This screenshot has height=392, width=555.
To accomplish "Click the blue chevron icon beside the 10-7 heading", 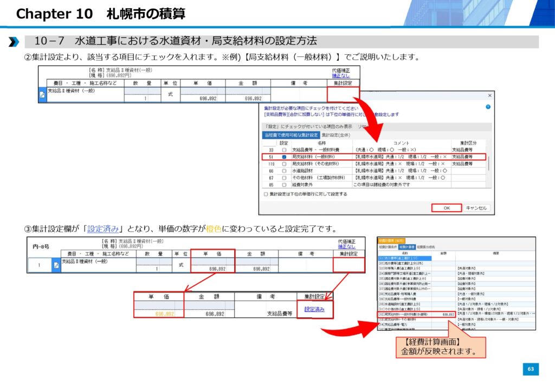I will (14, 42).
